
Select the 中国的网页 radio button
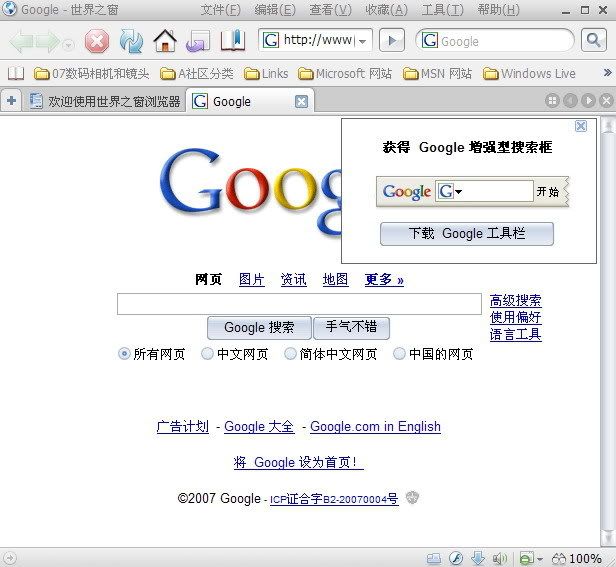click(x=399, y=354)
